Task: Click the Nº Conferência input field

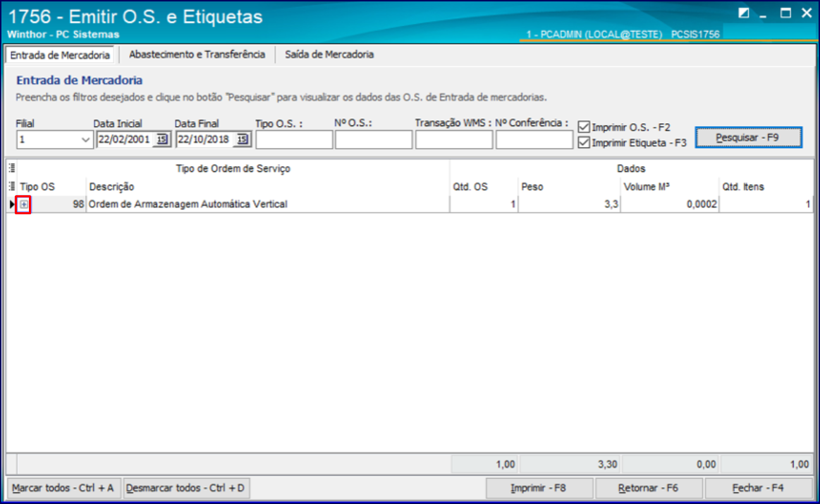Action: pos(534,140)
